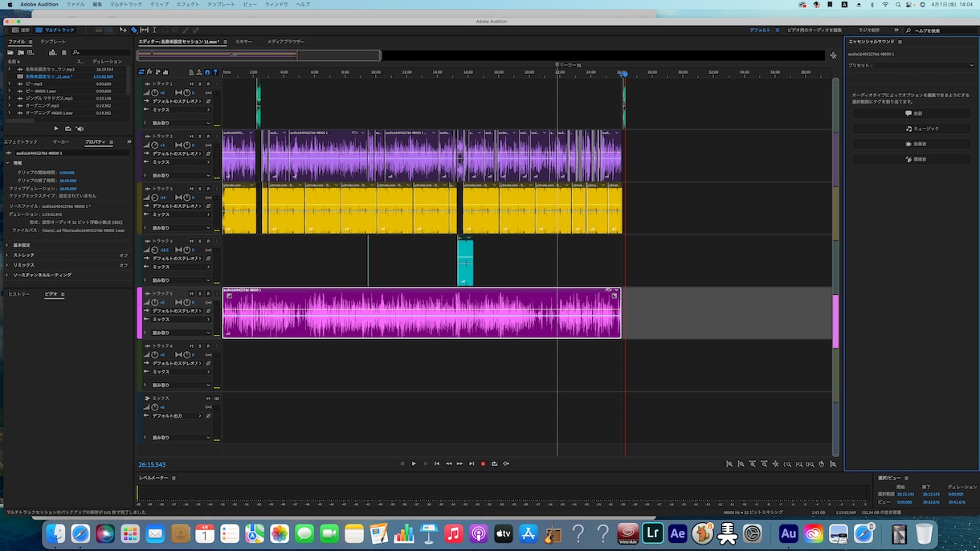Adjust the トラック 1 volume knob
The width and height of the screenshot is (980, 551).
155,92
